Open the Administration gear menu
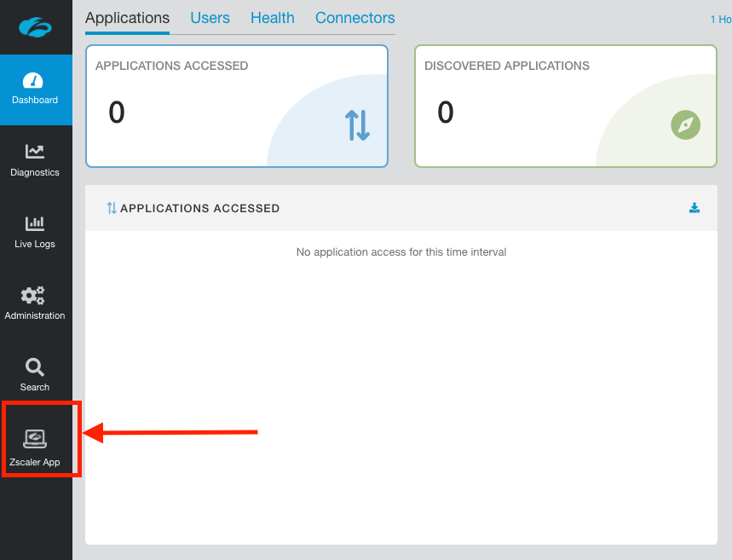 coord(35,303)
